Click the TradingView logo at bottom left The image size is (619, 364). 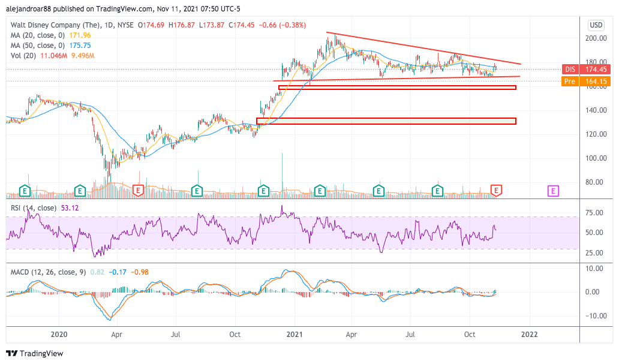click(34, 353)
